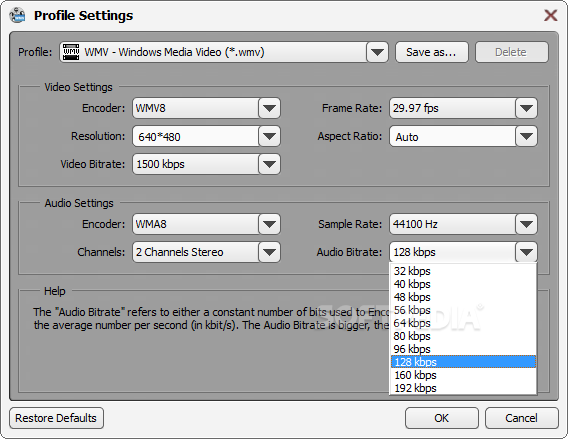
Task: Pick 64 kbps audio bitrate option
Action: coord(463,323)
